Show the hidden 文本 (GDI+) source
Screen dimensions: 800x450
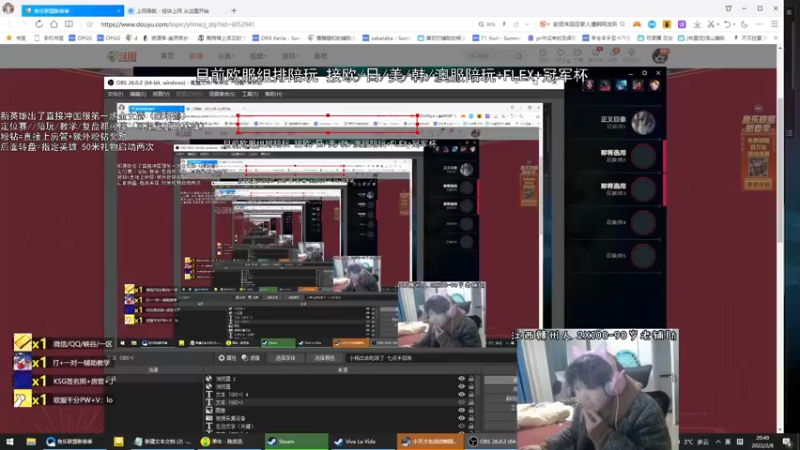click(461, 403)
